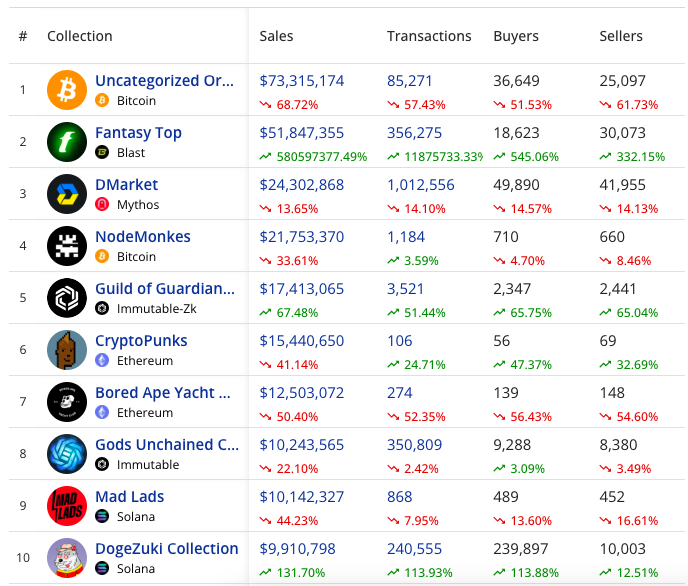Viewport: 688px width, 586px height.
Task: Click the DMarket collection logo
Action: 67,194
